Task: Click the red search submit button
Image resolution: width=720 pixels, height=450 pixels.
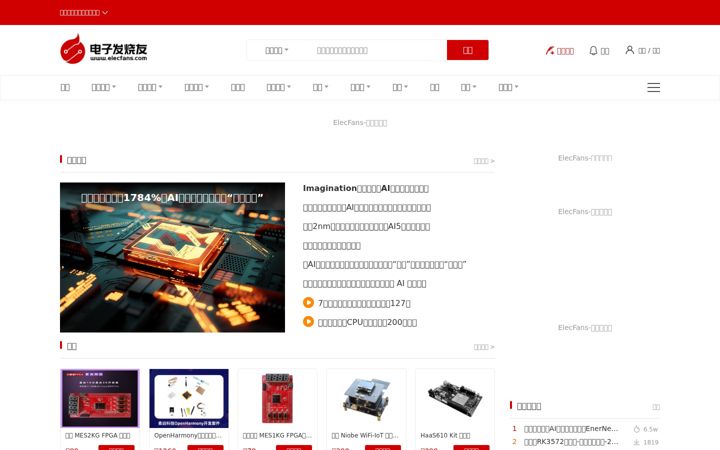Action: (x=467, y=50)
